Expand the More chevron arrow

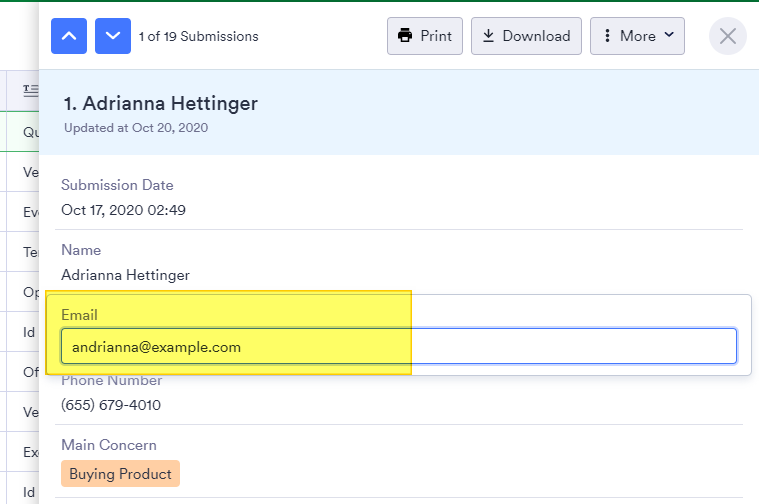(x=669, y=36)
